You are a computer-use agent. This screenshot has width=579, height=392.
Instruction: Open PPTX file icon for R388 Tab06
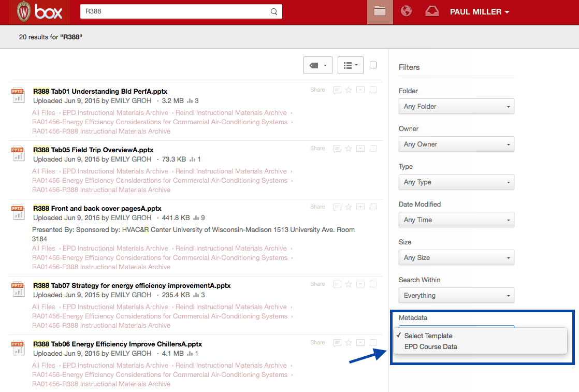18,347
